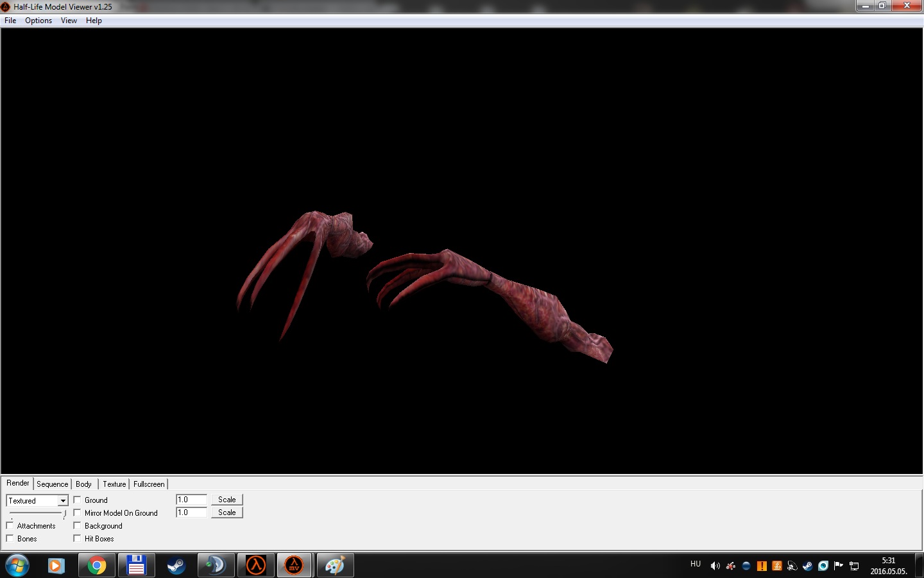Open Google Chrome from the taskbar
This screenshot has height=578, width=924.
point(97,566)
